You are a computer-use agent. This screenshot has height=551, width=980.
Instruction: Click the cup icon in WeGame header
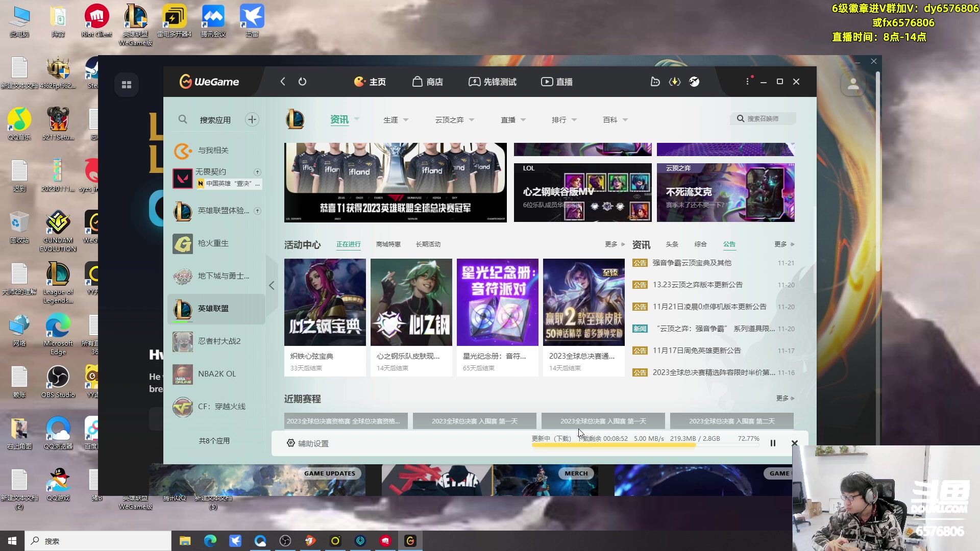tap(655, 82)
